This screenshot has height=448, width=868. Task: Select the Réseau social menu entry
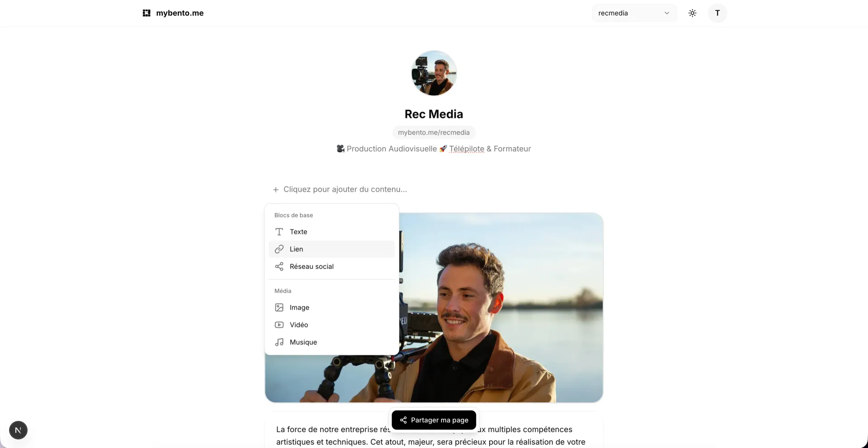331,267
